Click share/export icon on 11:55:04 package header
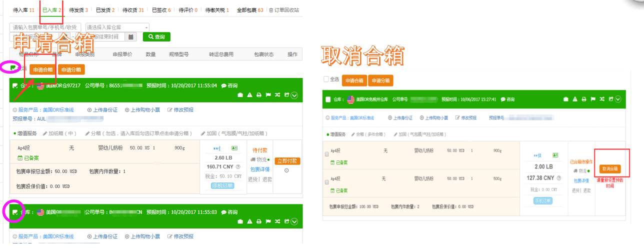Image resolution: width=644 pixels, height=252 pixels. [286, 95]
